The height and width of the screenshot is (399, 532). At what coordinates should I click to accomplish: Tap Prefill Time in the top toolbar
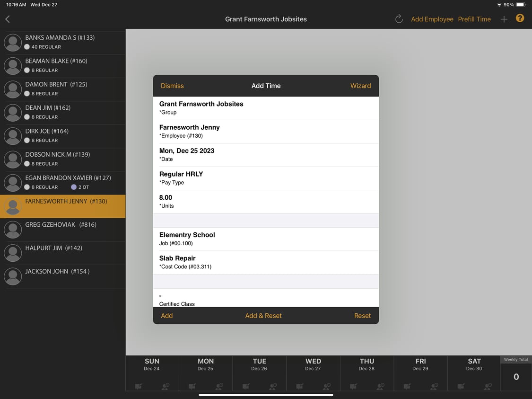(474, 19)
